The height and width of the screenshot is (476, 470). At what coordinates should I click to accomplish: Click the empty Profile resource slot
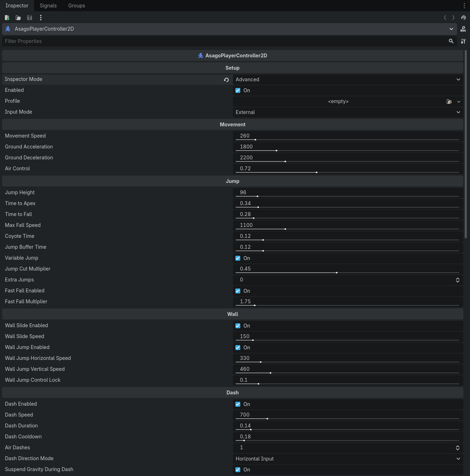click(x=338, y=102)
